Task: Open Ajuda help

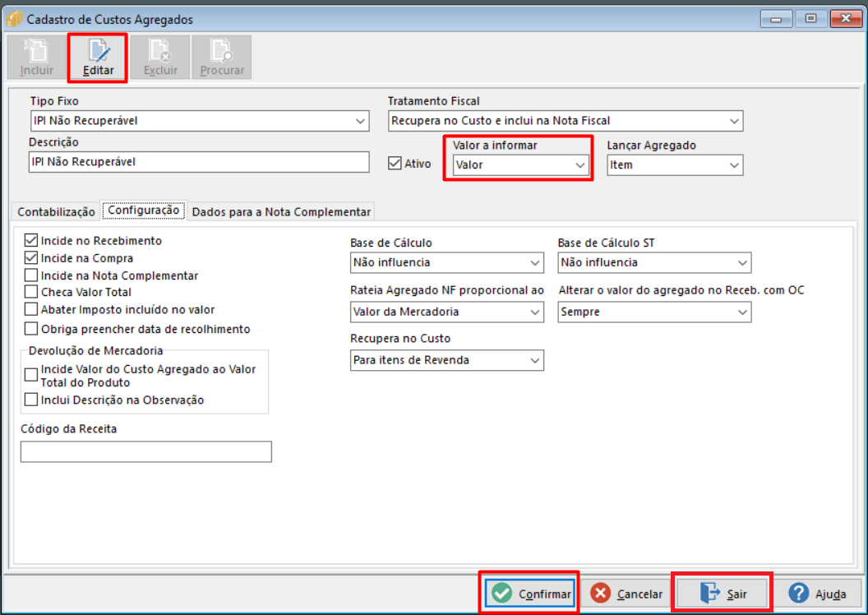Action: pos(817,594)
